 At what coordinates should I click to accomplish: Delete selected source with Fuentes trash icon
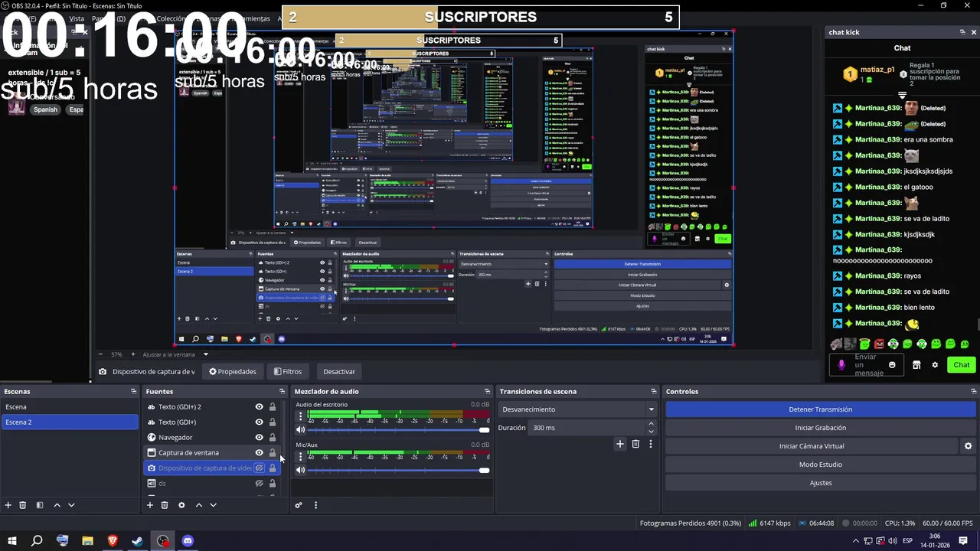click(x=164, y=505)
